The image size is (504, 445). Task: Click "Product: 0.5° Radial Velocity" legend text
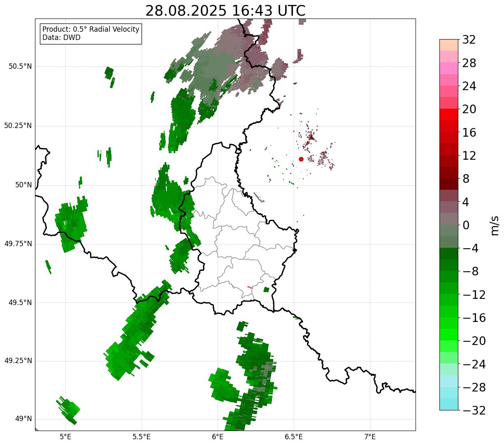pos(91,30)
